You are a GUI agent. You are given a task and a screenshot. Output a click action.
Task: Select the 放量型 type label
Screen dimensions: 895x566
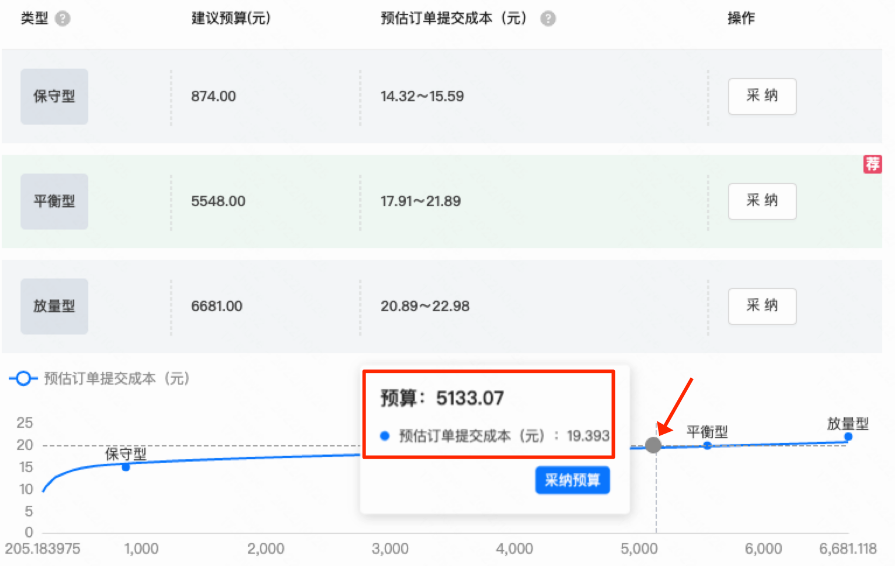(x=54, y=306)
